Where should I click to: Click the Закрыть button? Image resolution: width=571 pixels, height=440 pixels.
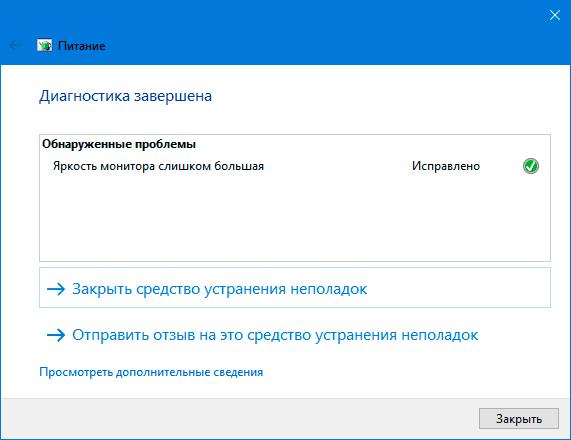tap(519, 419)
